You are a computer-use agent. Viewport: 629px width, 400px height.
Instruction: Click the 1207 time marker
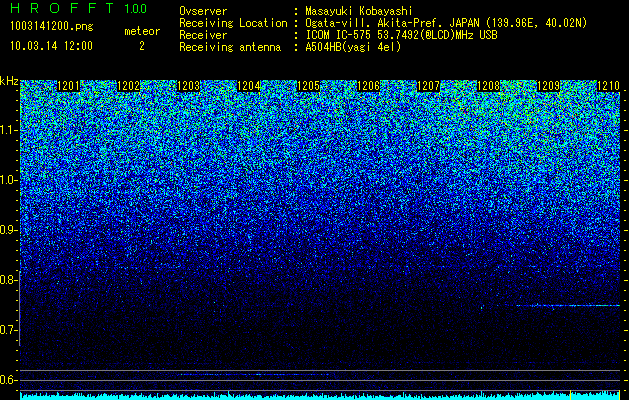coord(428,86)
